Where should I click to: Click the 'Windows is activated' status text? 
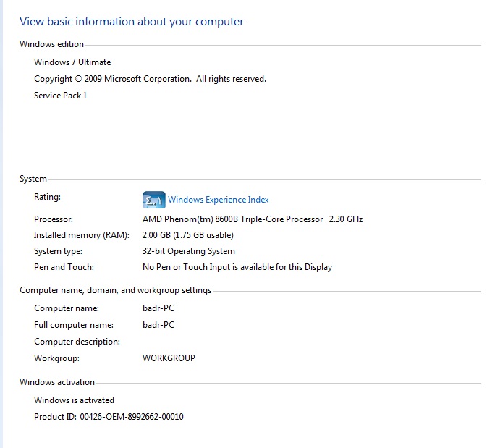pos(74,400)
